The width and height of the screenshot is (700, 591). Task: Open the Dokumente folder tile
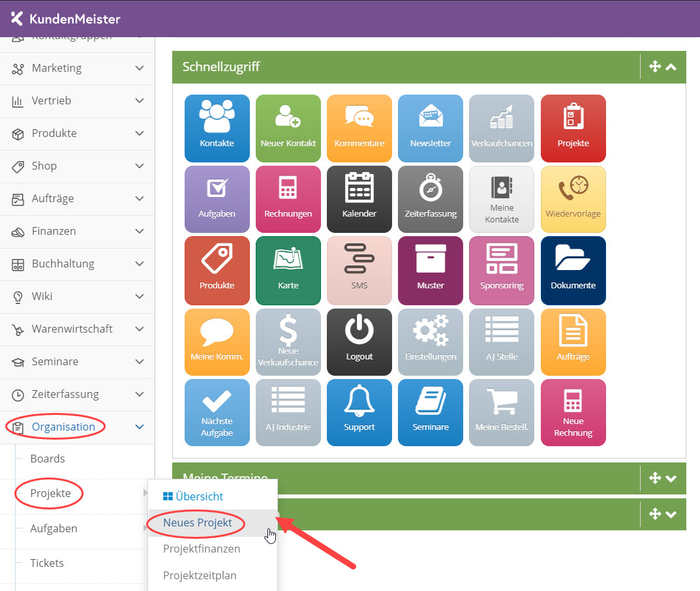(573, 270)
